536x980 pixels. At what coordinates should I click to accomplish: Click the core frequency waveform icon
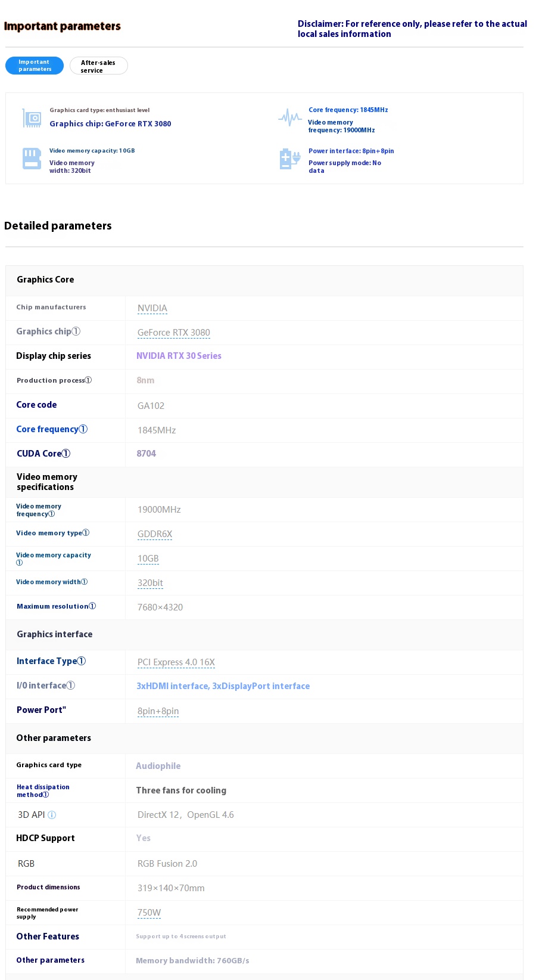click(290, 117)
